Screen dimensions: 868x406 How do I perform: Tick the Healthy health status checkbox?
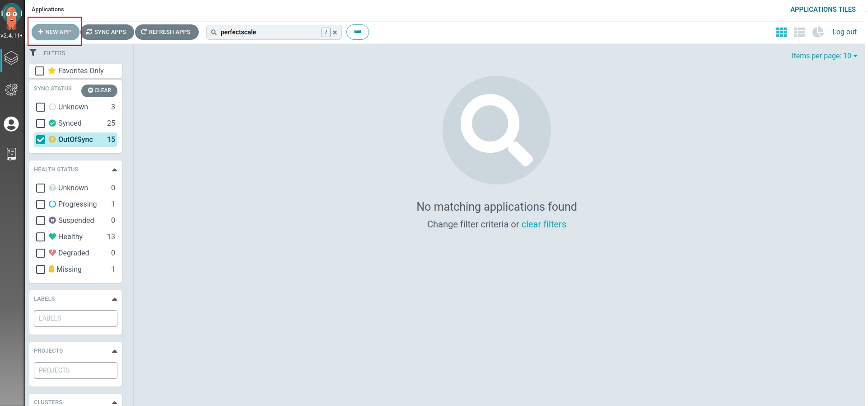click(x=41, y=237)
